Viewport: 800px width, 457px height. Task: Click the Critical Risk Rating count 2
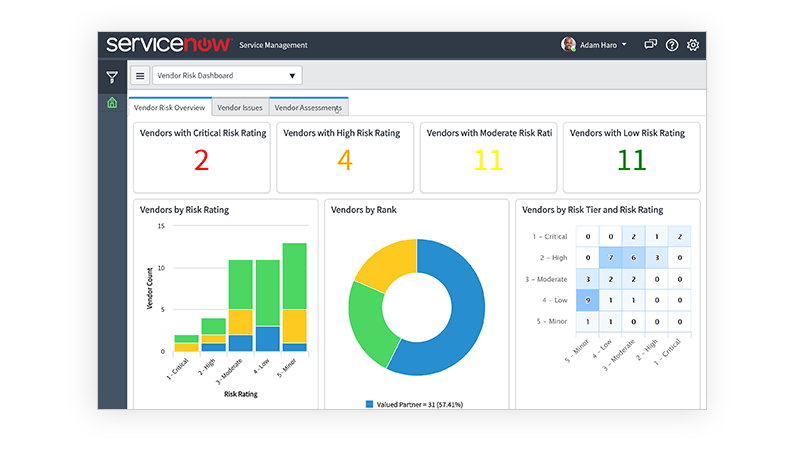click(x=201, y=160)
